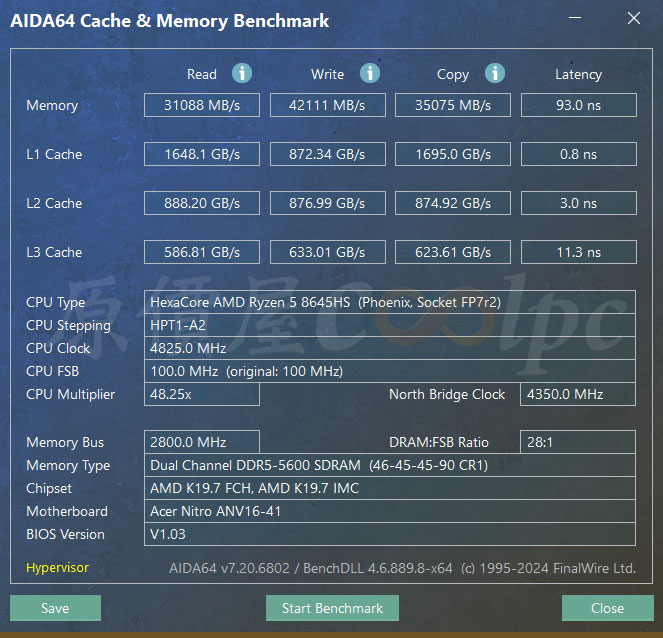This screenshot has width=663, height=638.
Task: Click the L3 Cache Write value field
Action: coord(328,252)
